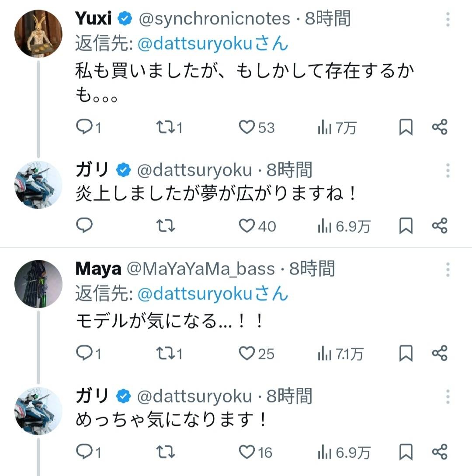View Yuxi's rabbit profile picture
Image resolution: width=472 pixels, height=476 pixels.
pyautogui.click(x=38, y=34)
